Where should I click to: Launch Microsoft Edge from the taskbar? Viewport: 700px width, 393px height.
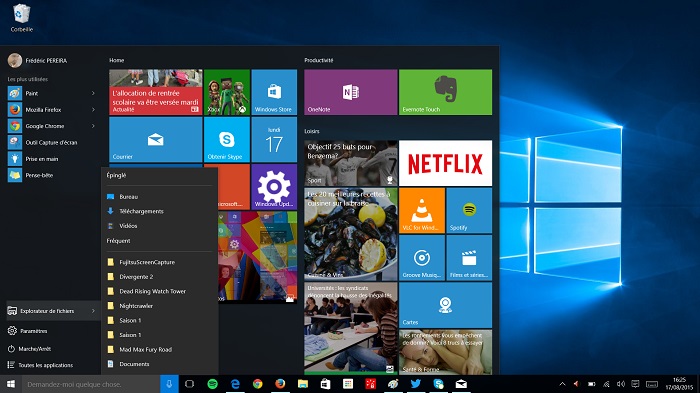[x=235, y=384]
